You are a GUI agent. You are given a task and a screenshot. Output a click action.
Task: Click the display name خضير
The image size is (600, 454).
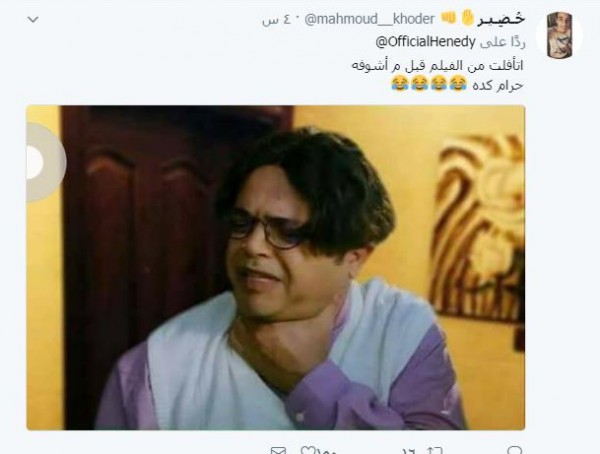click(x=501, y=18)
